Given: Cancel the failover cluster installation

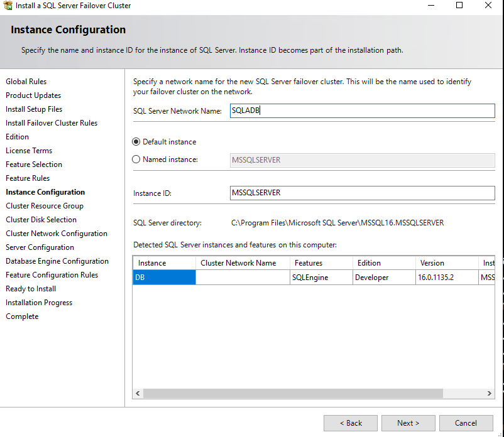Looking at the screenshot, I should tap(466, 423).
